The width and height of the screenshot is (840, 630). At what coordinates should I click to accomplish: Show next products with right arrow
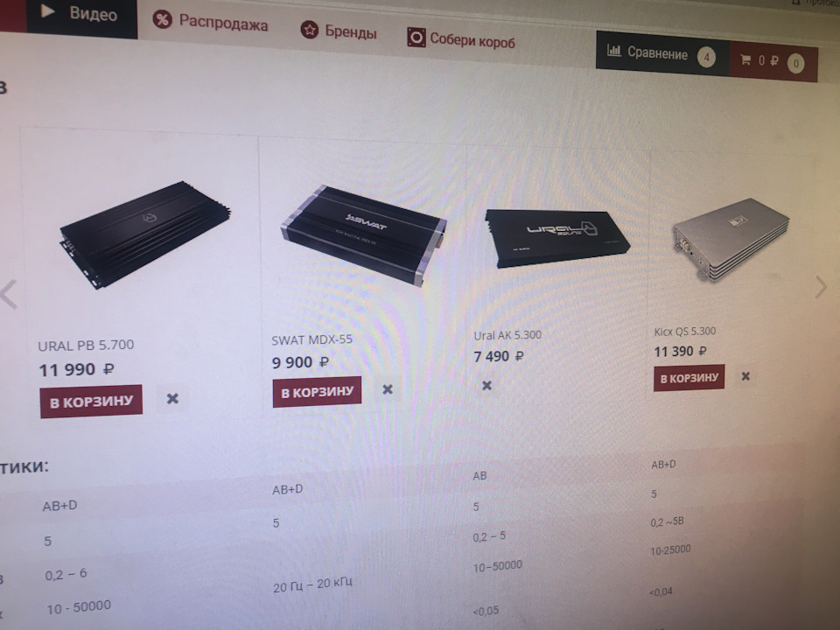pos(821,287)
